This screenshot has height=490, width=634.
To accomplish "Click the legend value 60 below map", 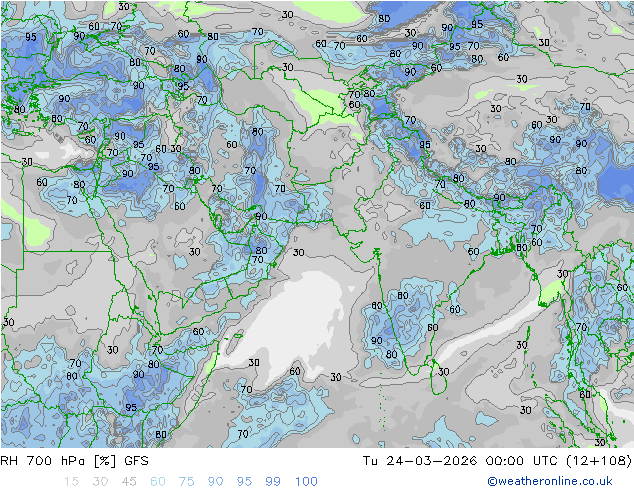I will click(158, 482).
